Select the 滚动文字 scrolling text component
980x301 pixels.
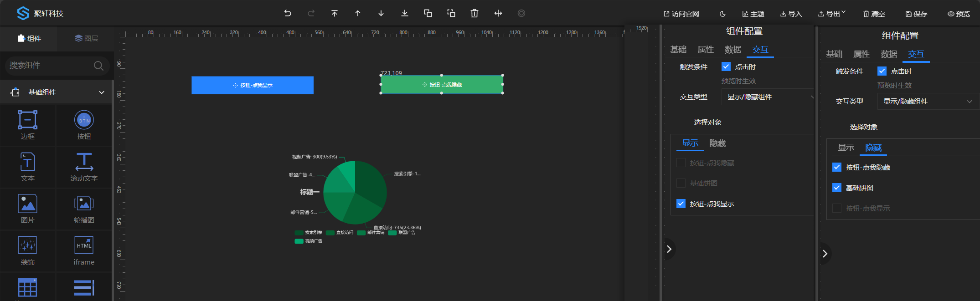pos(84,167)
